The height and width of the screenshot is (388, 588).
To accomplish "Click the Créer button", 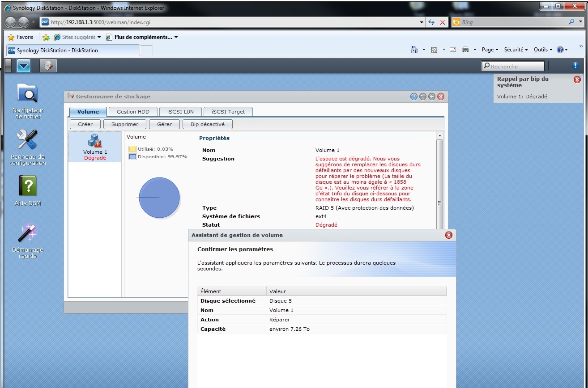I will (85, 124).
